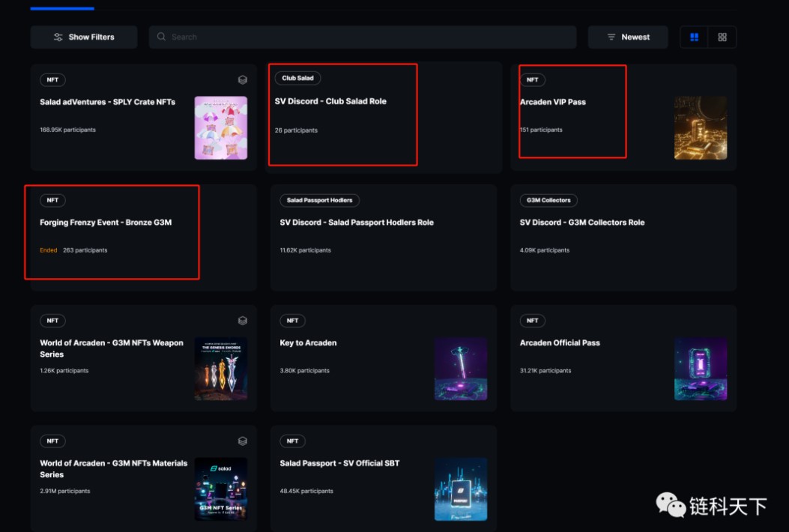Click stack icon on G3M Weapon Series card
789x532 pixels.
coord(243,321)
